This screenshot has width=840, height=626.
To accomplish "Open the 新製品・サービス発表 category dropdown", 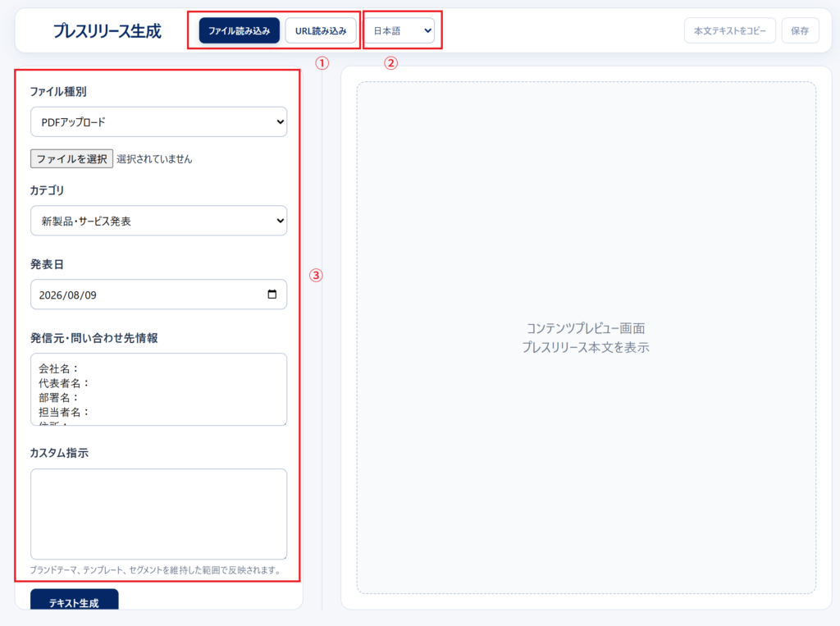I will [158, 221].
